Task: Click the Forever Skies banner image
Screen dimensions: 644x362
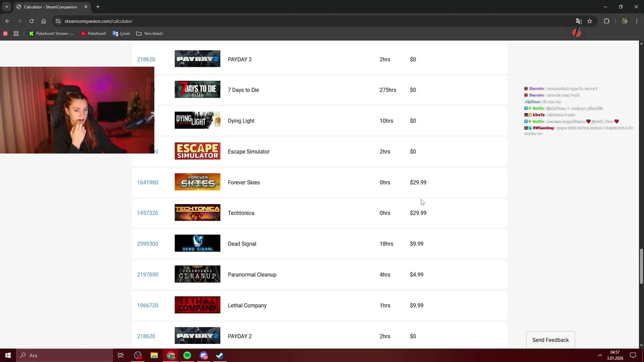Action: tap(197, 182)
